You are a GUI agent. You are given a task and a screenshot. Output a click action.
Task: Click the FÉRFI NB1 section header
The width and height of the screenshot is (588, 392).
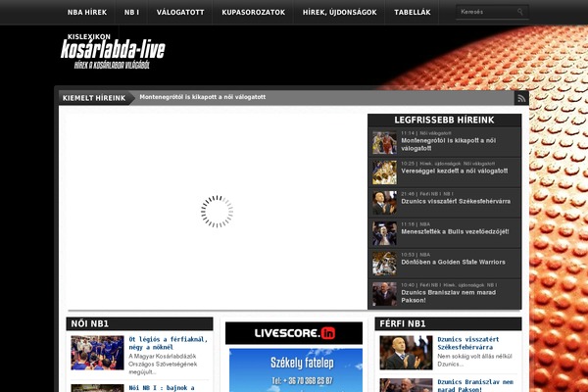[448, 323]
